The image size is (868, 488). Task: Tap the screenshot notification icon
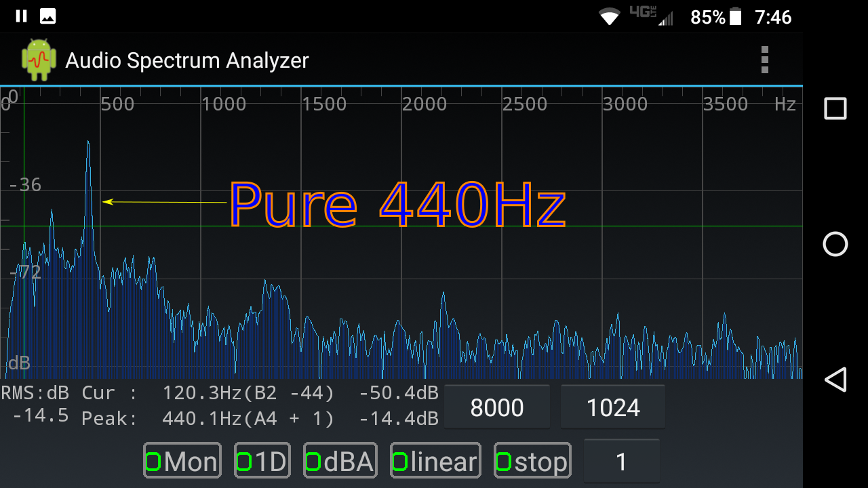coord(47,16)
